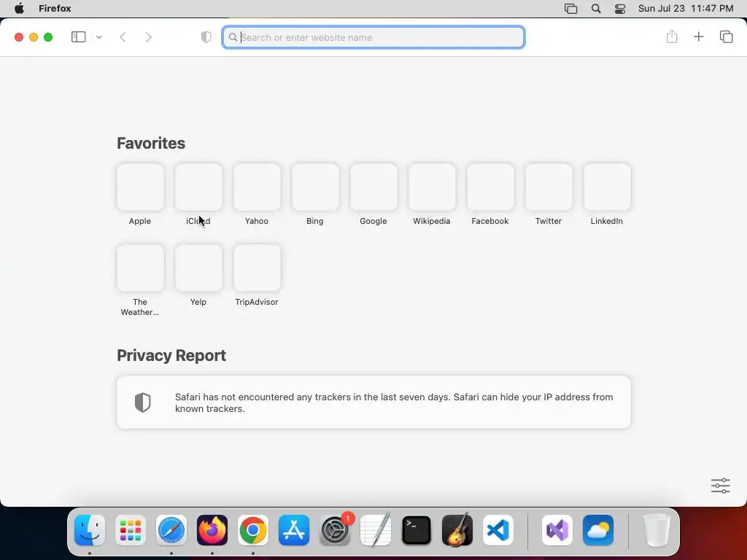Open Control Center in menu bar
The image size is (747, 560).
click(x=620, y=9)
